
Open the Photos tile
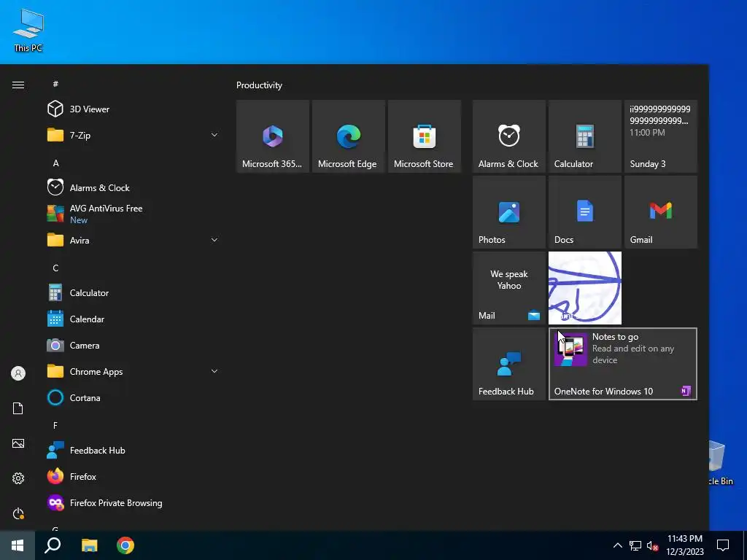[508, 212]
